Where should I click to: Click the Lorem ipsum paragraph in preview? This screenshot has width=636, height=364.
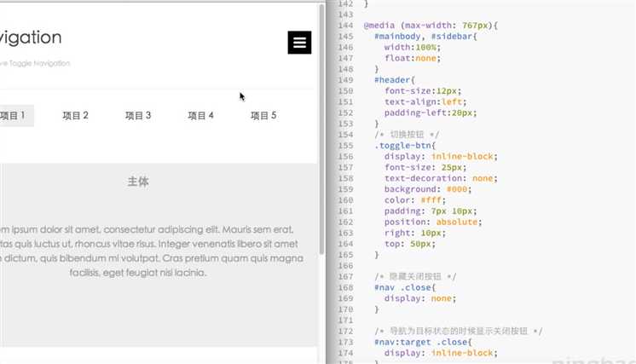click(152, 251)
